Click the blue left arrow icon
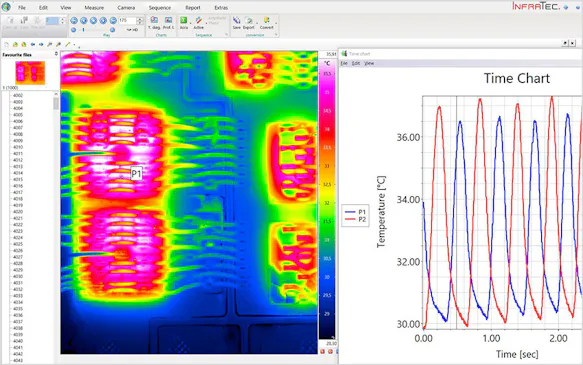The height and width of the screenshot is (365, 583). pyautogui.click(x=33, y=44)
